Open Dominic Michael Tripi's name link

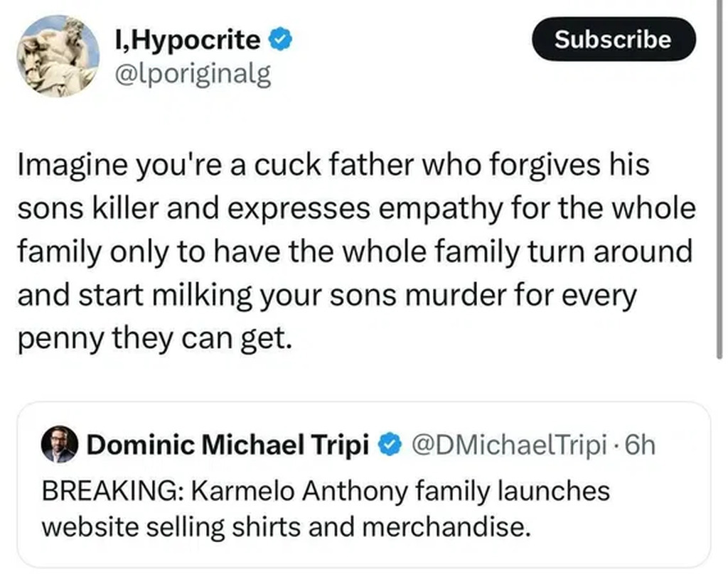click(227, 446)
